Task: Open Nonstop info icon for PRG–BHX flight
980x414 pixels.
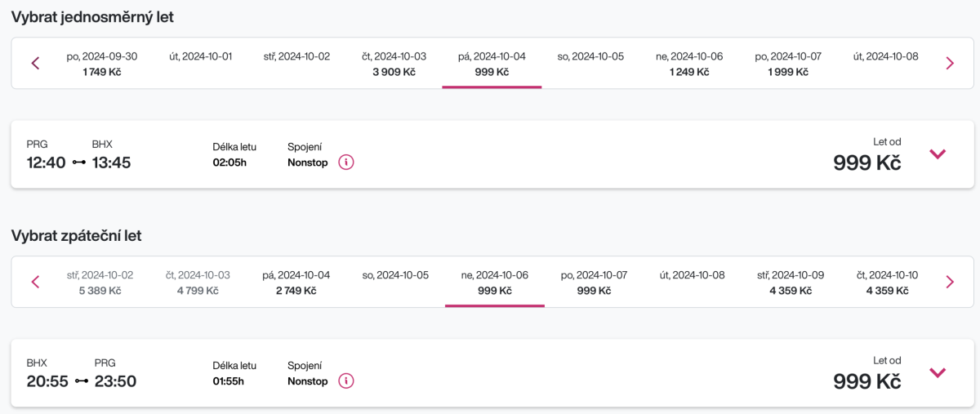Action: point(346,162)
